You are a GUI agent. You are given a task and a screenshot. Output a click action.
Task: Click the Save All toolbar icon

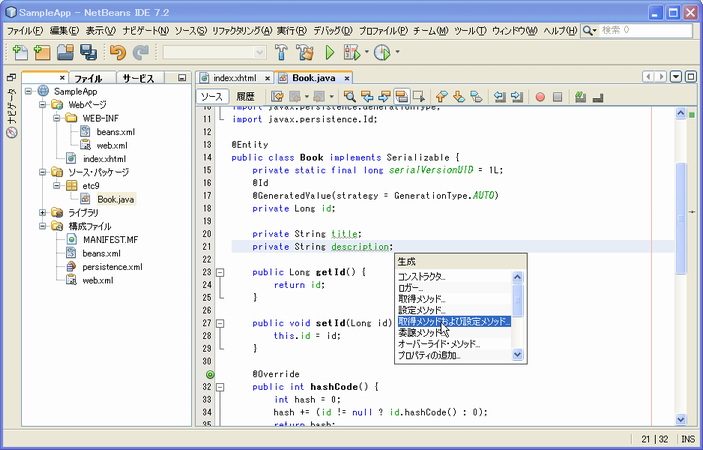86,52
